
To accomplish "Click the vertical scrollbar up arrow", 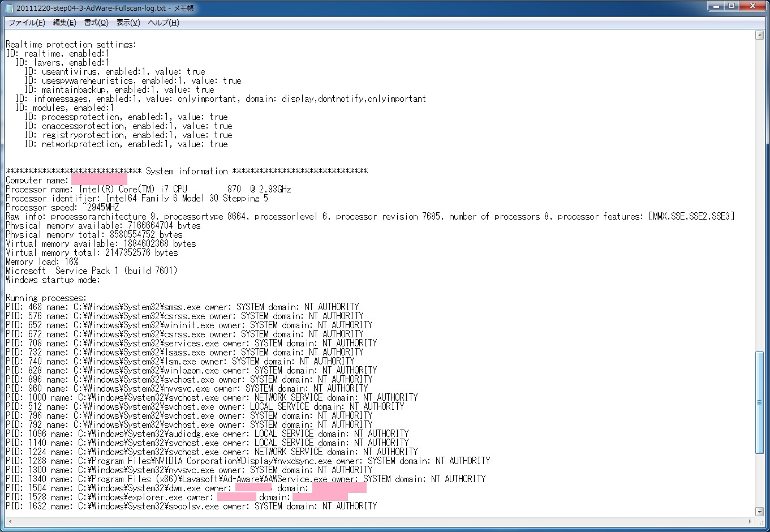I will 759,35.
